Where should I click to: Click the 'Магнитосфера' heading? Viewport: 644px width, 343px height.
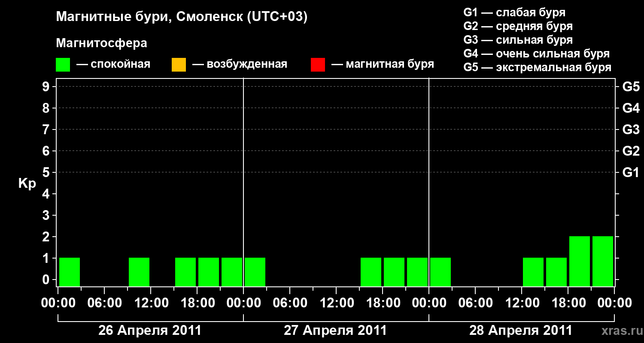(x=101, y=43)
